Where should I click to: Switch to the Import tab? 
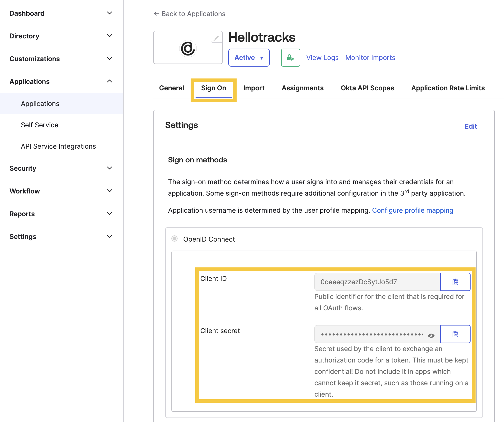[x=254, y=88]
